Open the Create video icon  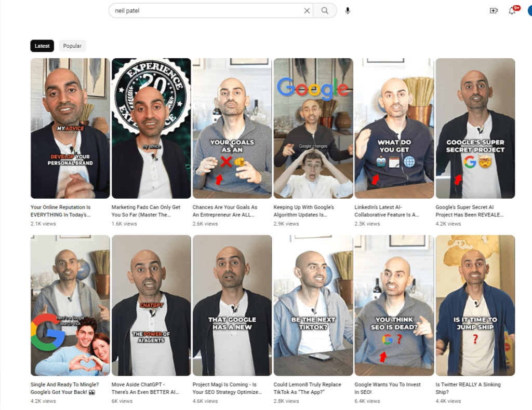[x=494, y=11]
